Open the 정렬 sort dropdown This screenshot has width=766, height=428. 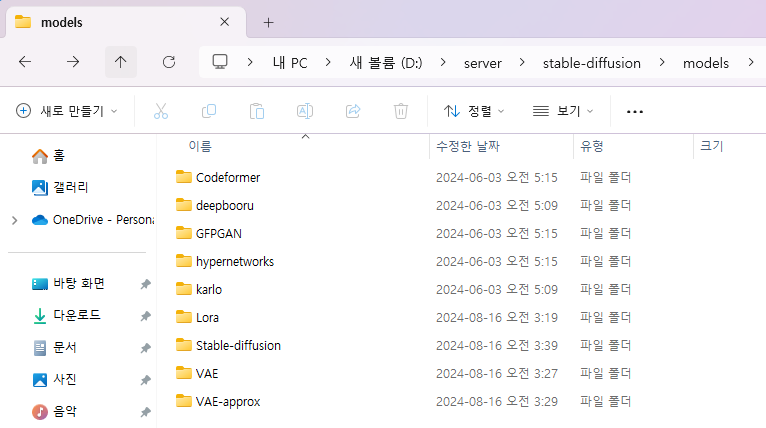(474, 111)
